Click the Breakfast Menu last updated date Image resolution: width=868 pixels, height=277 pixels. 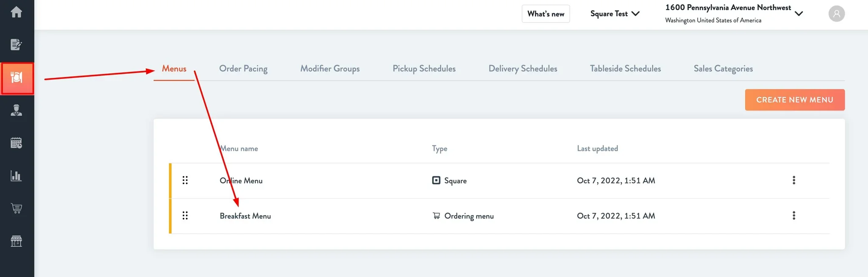(x=616, y=216)
